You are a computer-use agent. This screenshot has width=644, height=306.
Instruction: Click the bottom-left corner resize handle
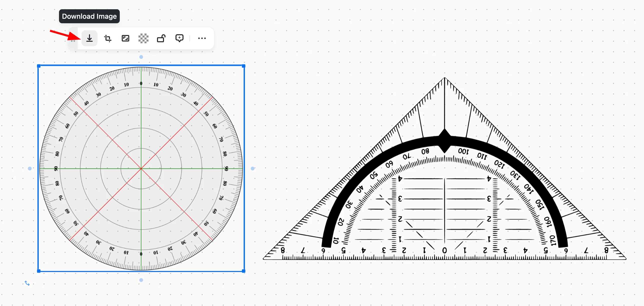pos(39,271)
